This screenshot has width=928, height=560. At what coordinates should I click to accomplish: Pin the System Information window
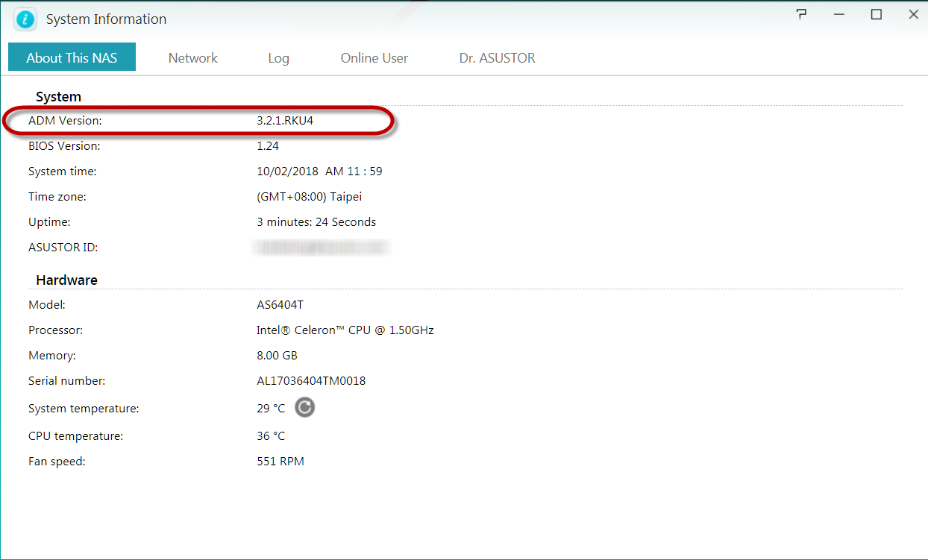point(802,14)
